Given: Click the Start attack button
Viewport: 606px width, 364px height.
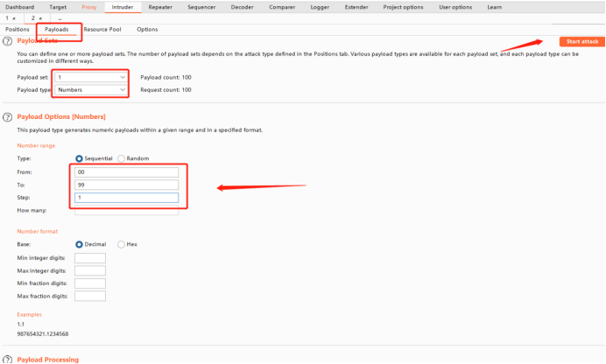Looking at the screenshot, I should tap(582, 42).
